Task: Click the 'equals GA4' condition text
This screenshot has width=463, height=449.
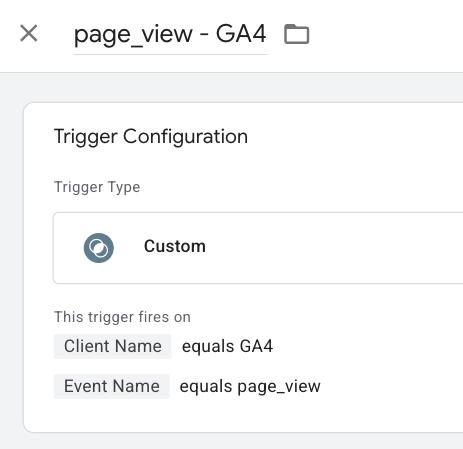Action: (x=227, y=346)
